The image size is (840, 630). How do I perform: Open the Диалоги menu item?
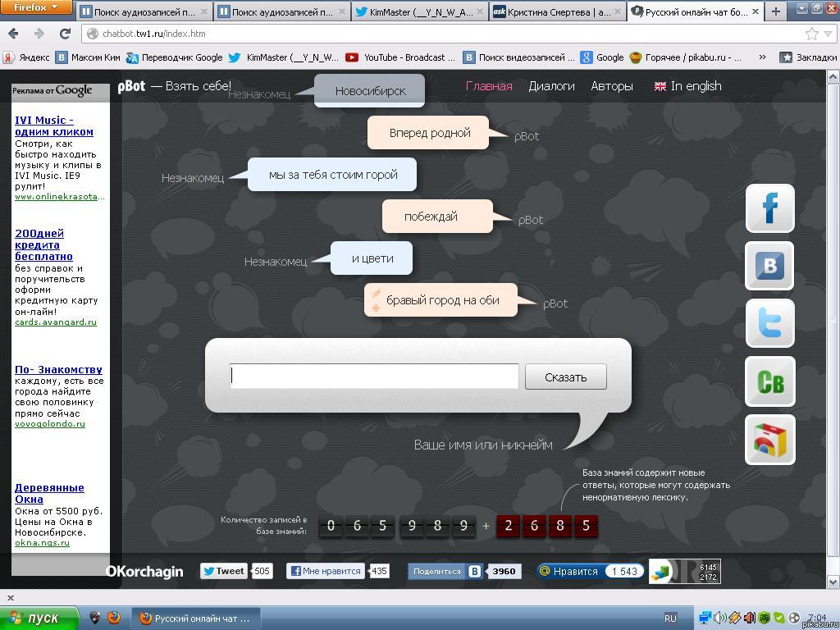[x=551, y=86]
